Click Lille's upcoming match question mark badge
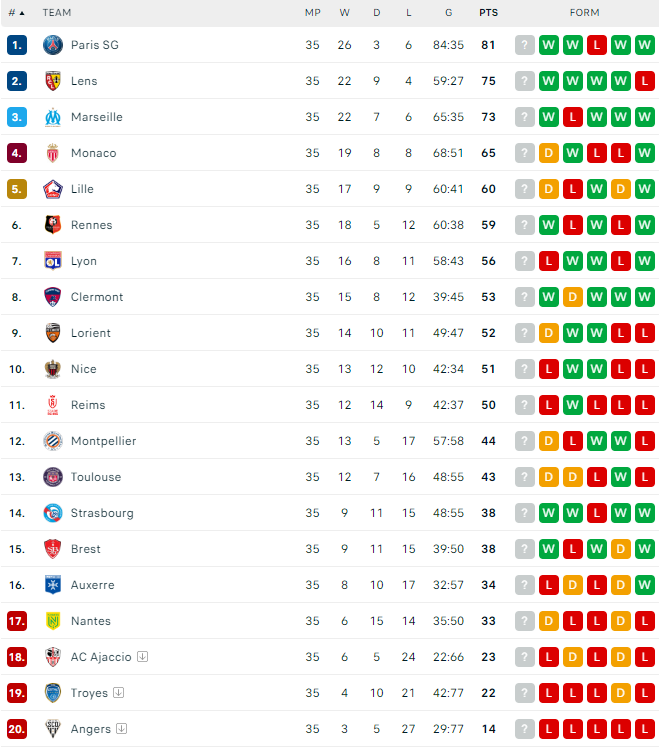This screenshot has width=659, height=747. (525, 189)
